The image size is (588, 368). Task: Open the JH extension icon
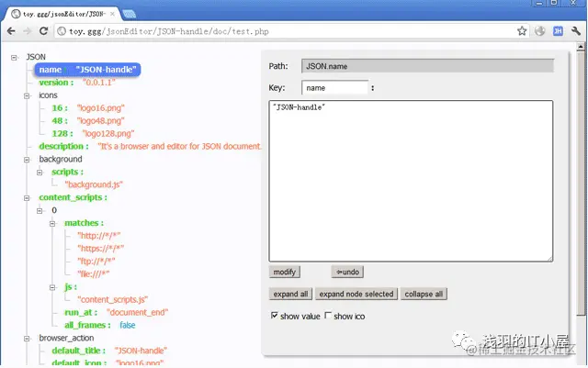558,31
